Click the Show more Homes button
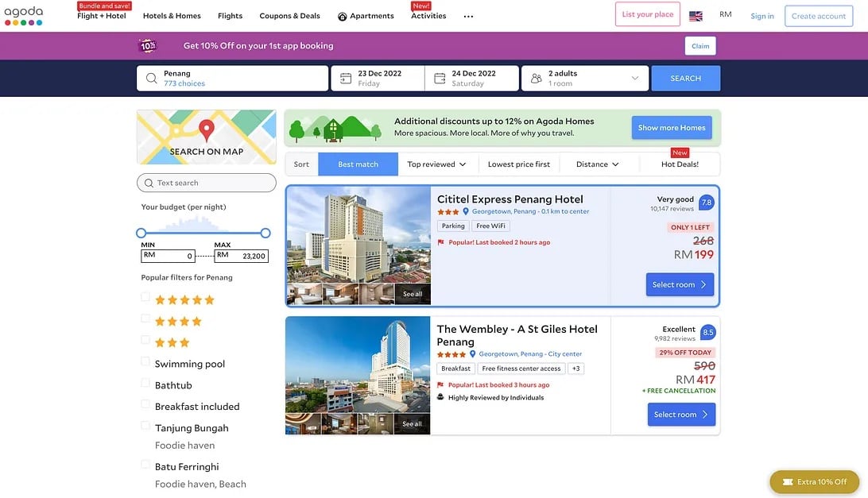This screenshot has width=868, height=498. point(671,128)
